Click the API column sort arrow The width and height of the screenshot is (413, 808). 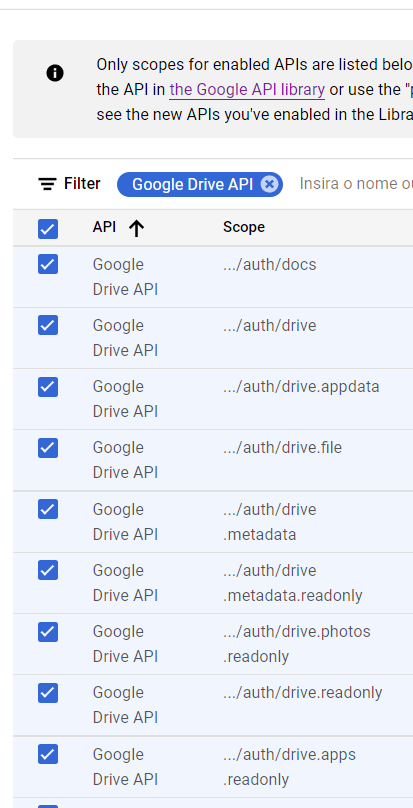tap(136, 228)
